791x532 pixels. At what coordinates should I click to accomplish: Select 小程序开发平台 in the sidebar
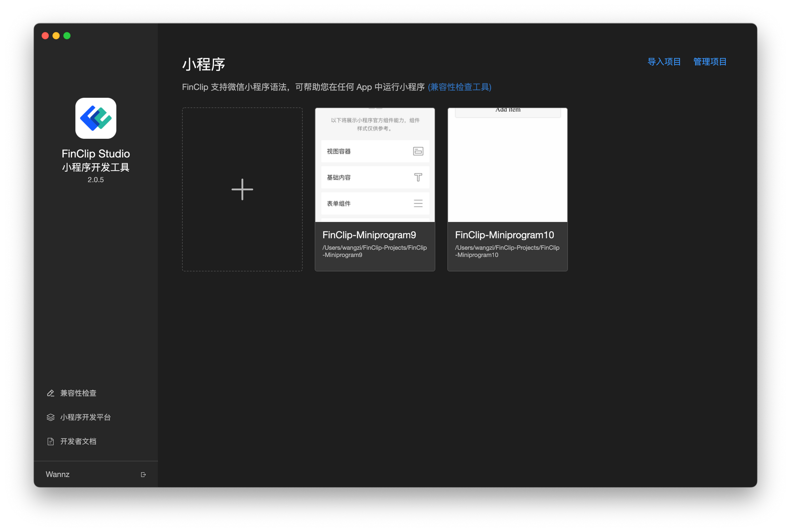(x=85, y=417)
